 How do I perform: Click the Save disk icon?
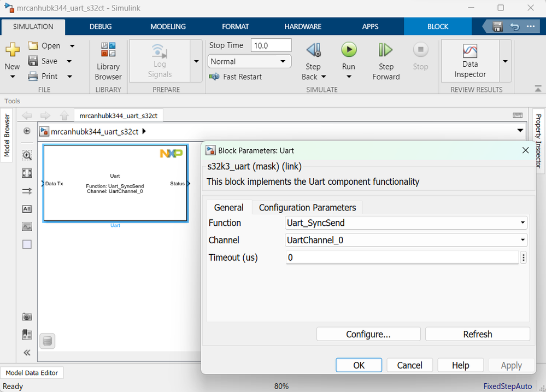point(33,61)
